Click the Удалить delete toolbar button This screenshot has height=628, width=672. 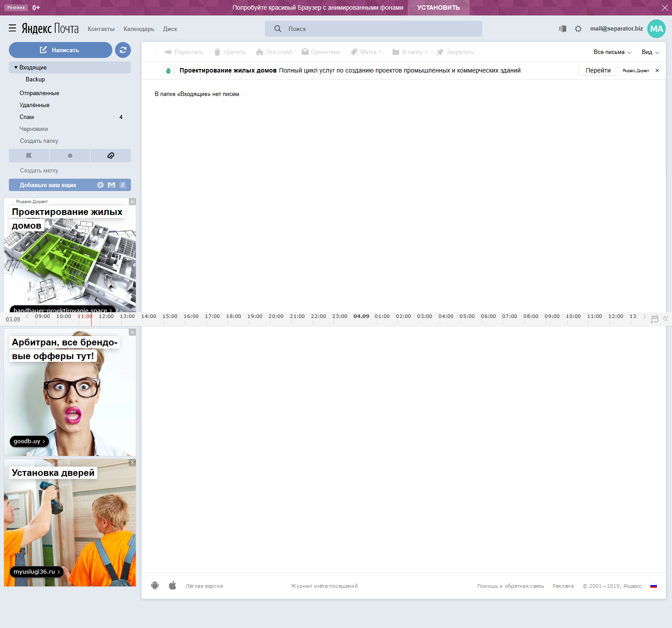(x=230, y=52)
